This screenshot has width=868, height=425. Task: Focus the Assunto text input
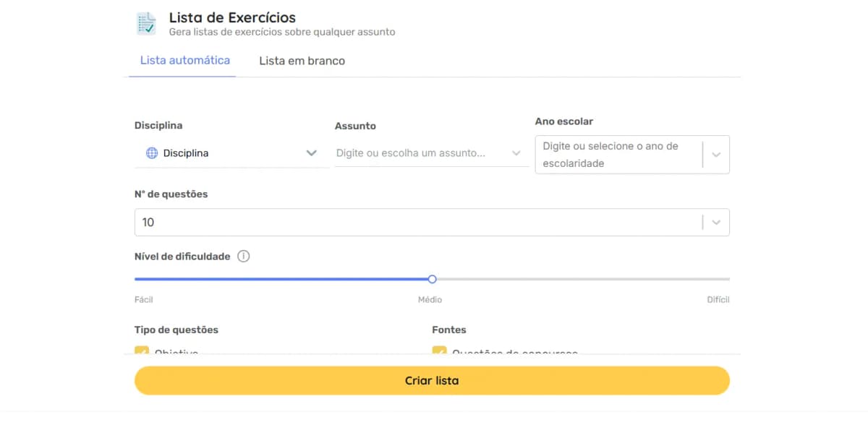pyautogui.click(x=420, y=153)
